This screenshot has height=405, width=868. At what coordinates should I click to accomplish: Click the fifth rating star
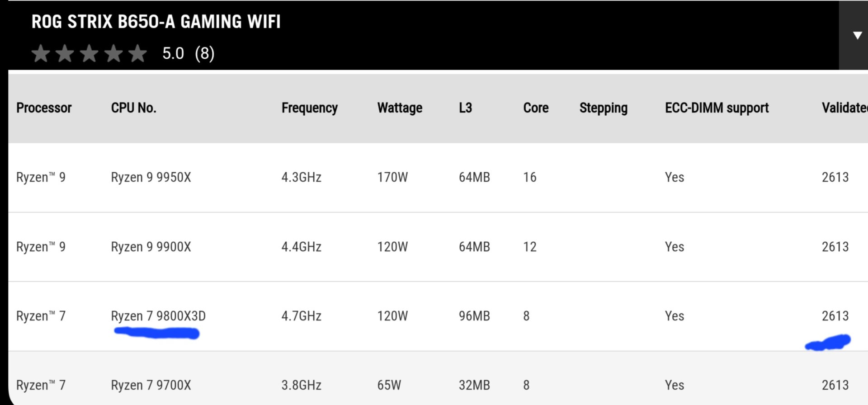click(137, 53)
